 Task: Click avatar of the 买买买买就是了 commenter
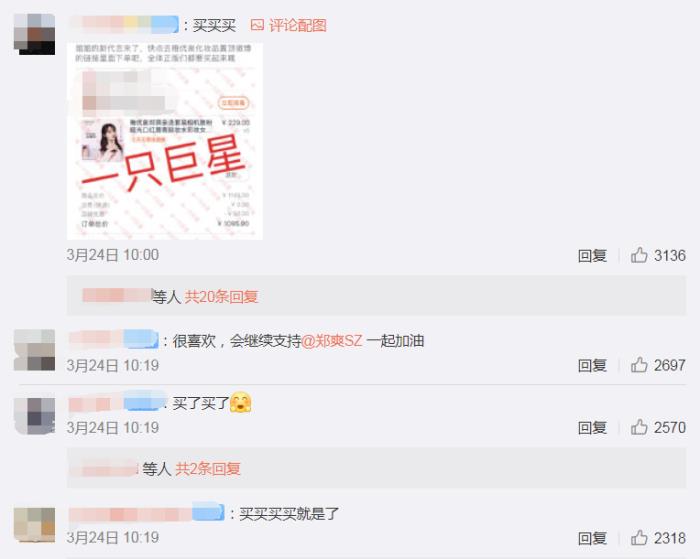34,525
